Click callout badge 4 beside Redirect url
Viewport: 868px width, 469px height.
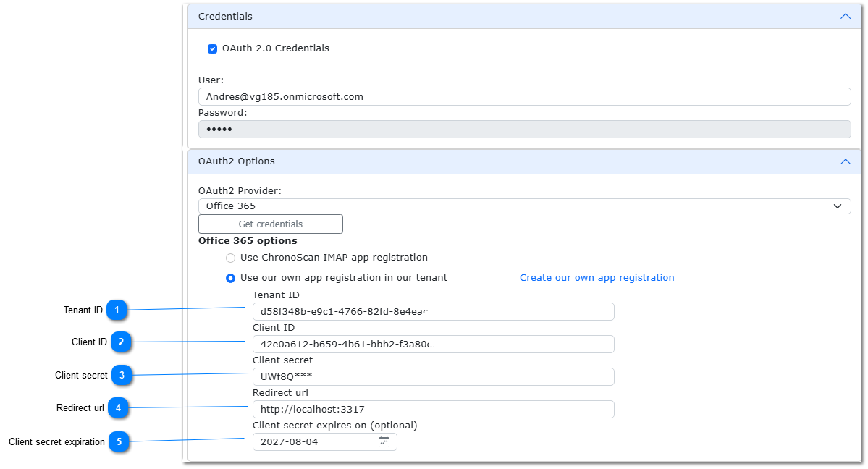click(x=118, y=407)
